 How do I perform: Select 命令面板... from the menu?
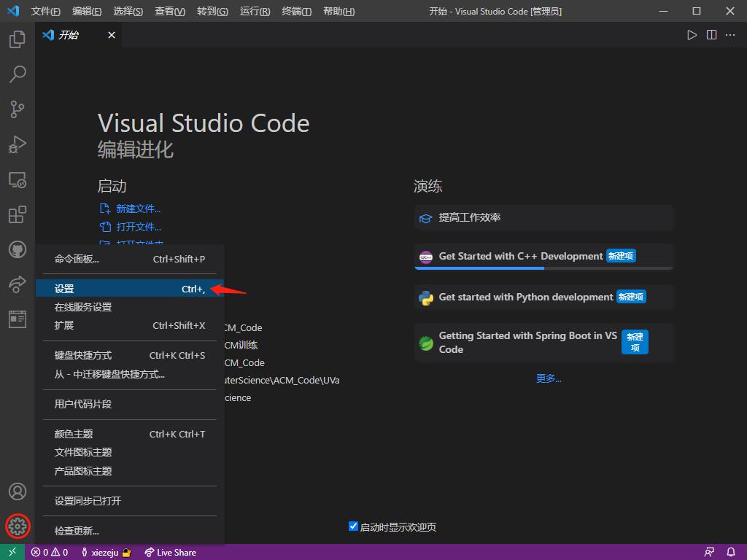point(130,259)
